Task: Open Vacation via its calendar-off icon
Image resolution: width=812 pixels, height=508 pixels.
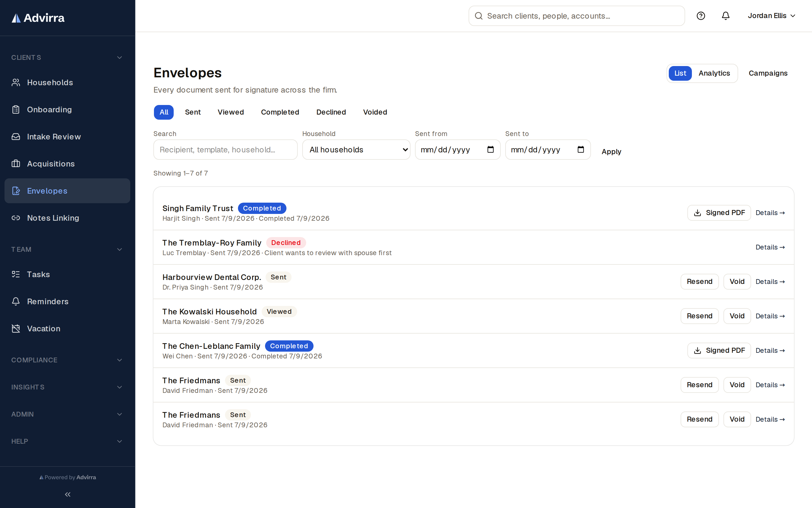Action: coord(16,329)
